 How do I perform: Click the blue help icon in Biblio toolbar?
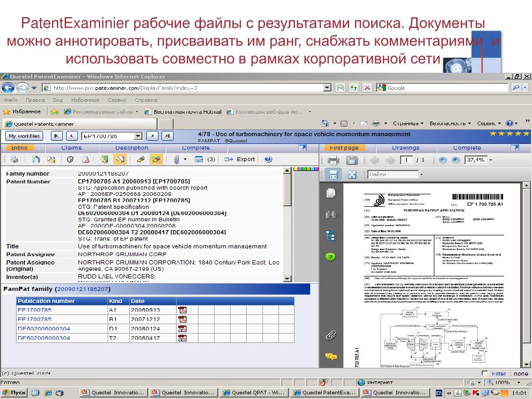click(x=268, y=159)
